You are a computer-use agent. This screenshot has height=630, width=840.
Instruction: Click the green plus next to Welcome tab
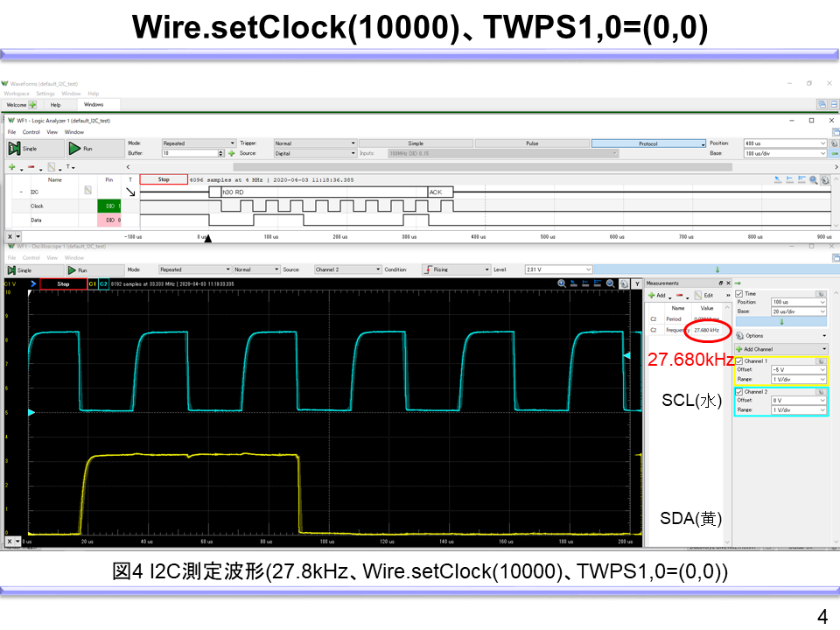(34, 104)
